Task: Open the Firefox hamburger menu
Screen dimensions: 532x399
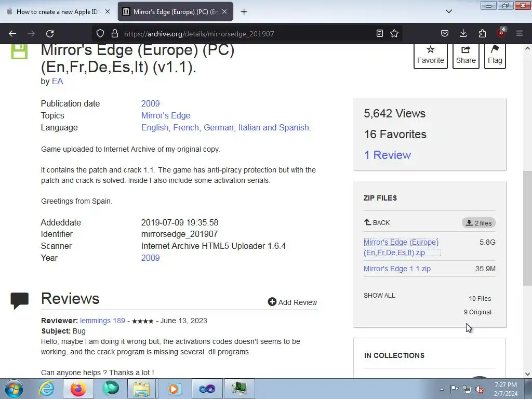Action: click(520, 33)
